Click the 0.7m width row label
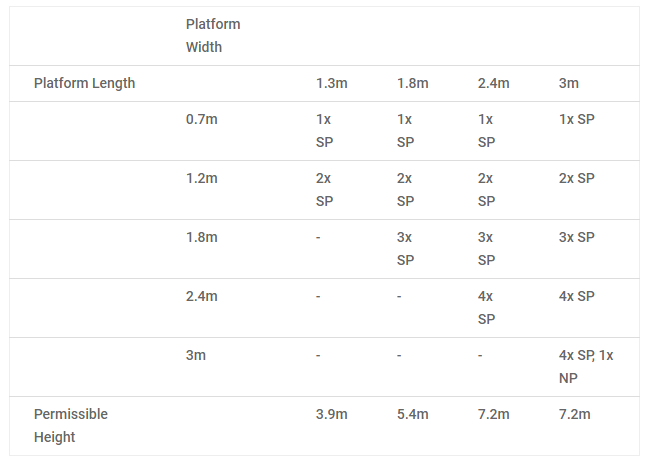This screenshot has width=647, height=460. (x=201, y=119)
